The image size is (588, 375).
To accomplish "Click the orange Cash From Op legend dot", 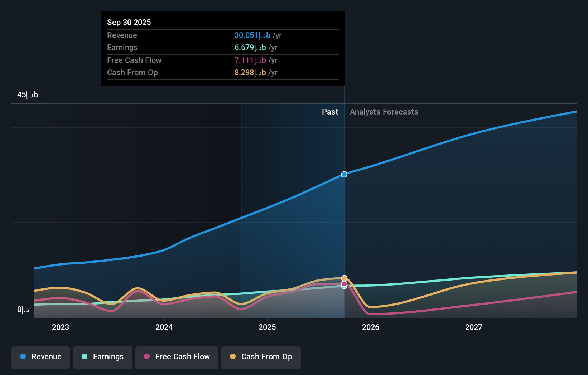I will (233, 357).
